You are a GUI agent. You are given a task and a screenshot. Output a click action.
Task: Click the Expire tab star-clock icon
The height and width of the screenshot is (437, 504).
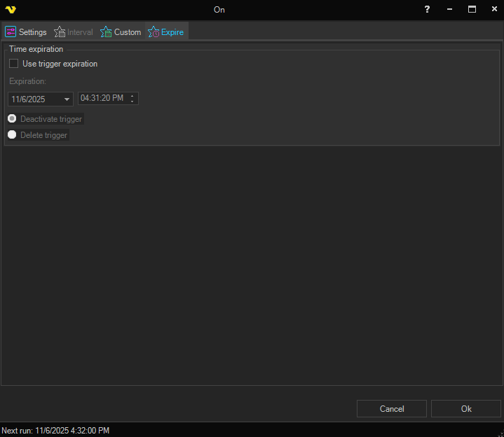click(154, 32)
